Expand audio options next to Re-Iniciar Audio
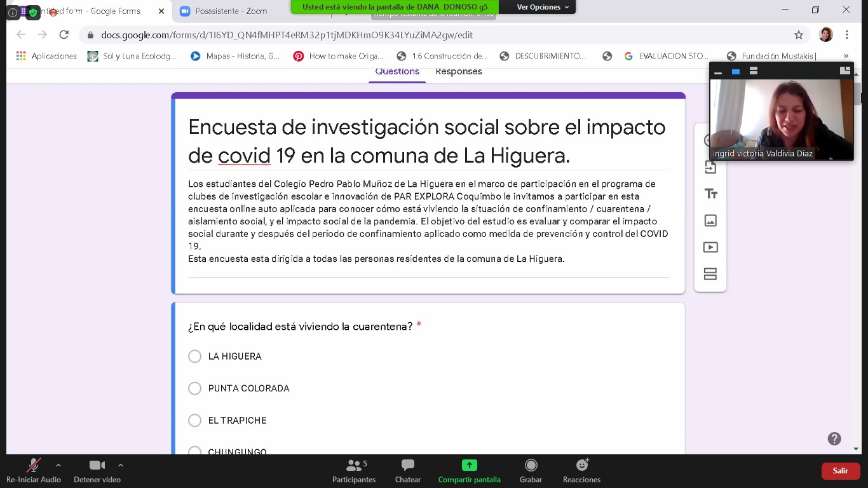The image size is (868, 488). point(58,464)
